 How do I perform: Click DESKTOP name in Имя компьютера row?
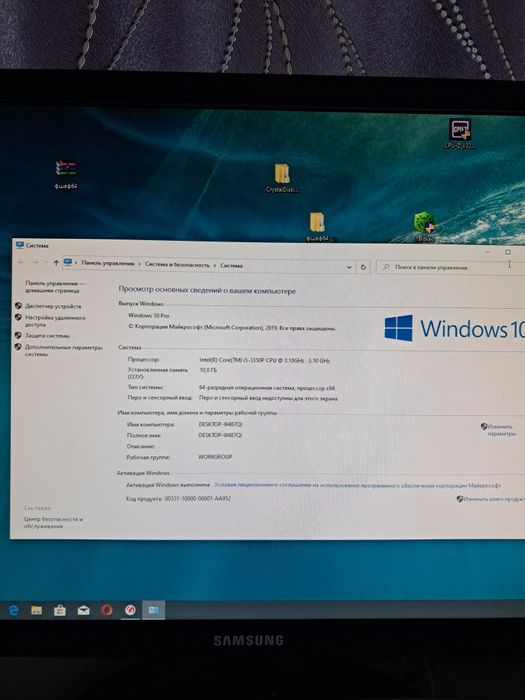220,424
